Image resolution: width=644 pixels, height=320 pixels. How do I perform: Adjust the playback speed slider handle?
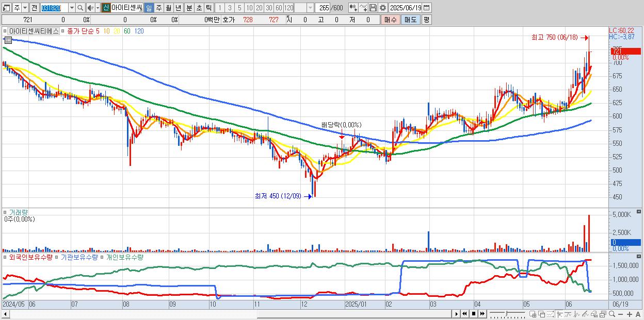coord(506,313)
